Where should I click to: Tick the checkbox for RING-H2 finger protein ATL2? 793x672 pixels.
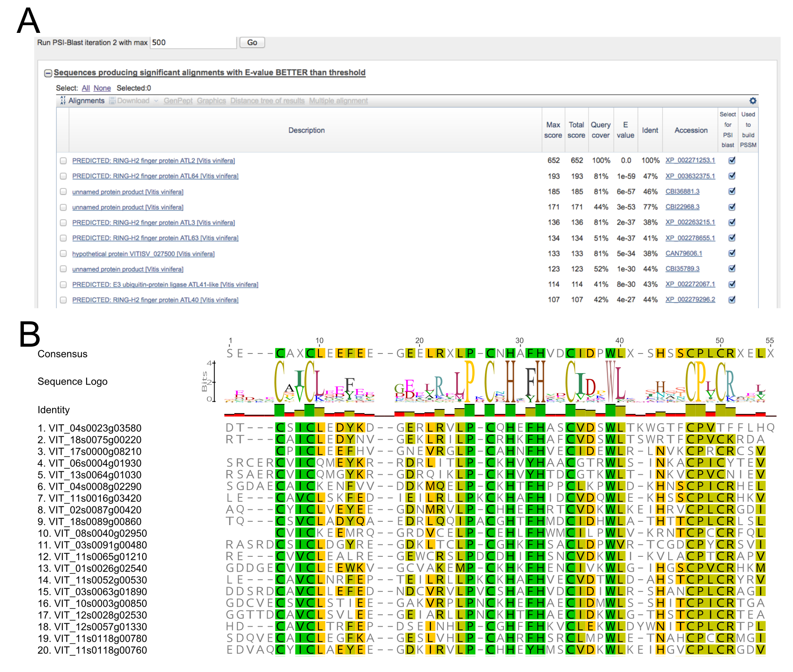click(63, 161)
